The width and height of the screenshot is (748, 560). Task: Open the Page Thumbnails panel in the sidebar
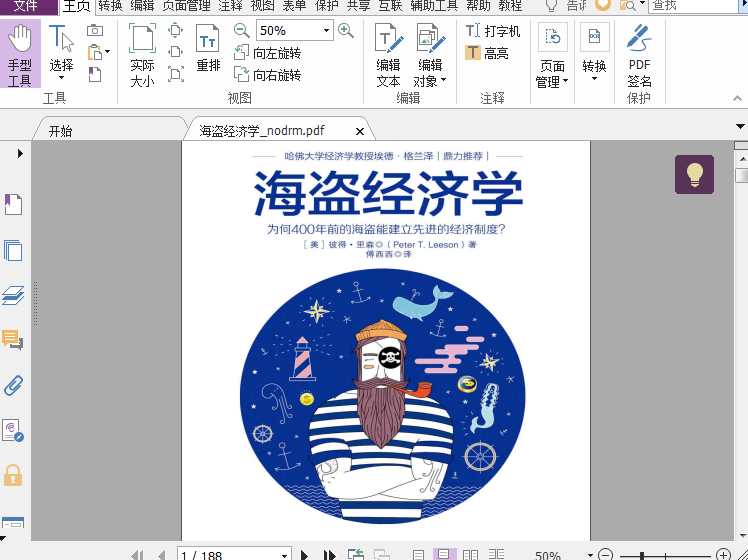(x=13, y=250)
